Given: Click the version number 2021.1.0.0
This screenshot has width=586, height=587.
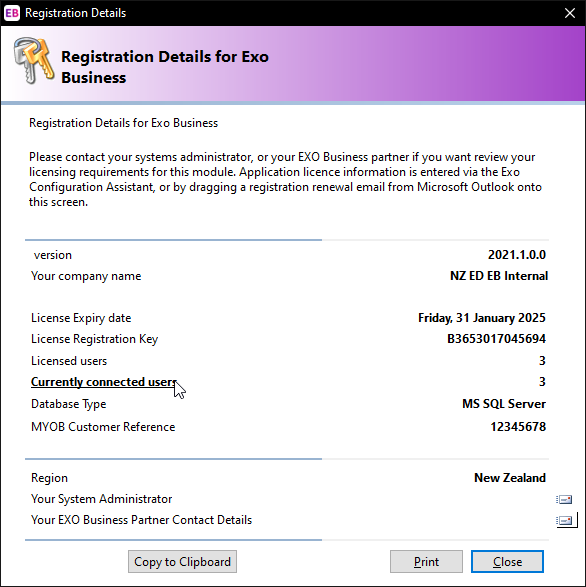Looking at the screenshot, I should click(x=517, y=255).
